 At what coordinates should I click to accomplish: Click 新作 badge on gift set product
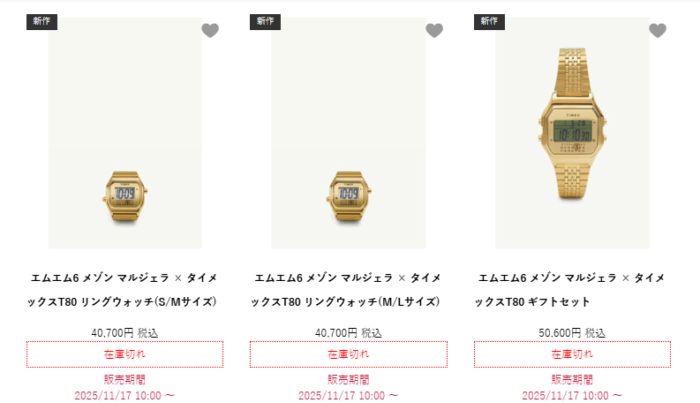click(x=489, y=21)
